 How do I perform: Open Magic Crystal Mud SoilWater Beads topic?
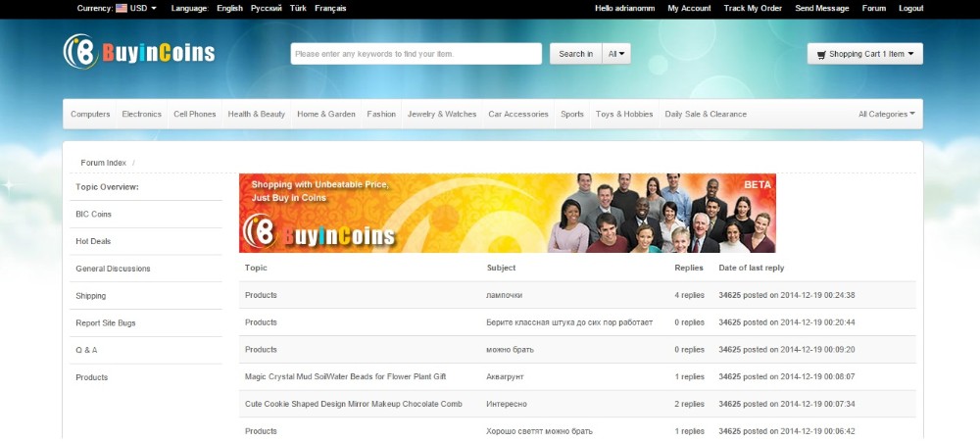point(346,377)
